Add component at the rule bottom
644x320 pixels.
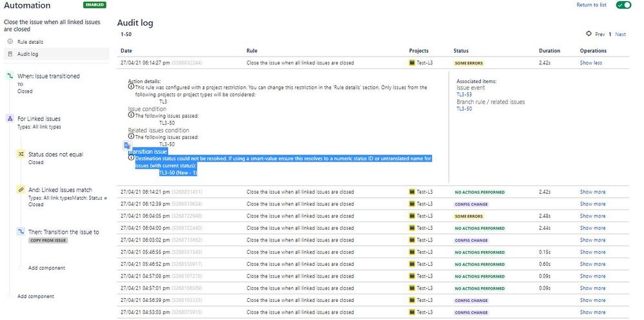(x=35, y=296)
